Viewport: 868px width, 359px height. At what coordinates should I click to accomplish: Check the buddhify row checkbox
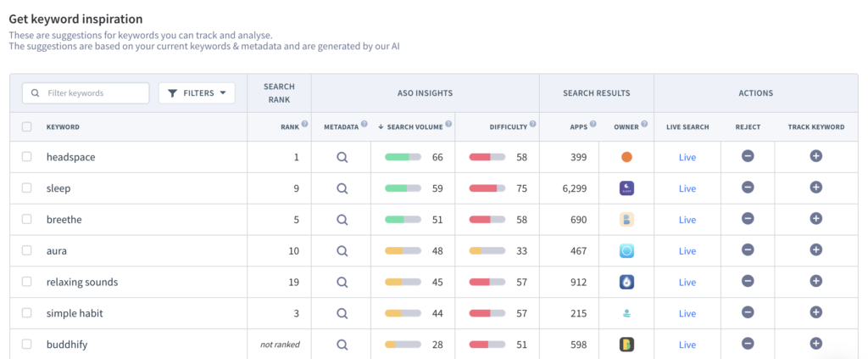[x=26, y=344]
